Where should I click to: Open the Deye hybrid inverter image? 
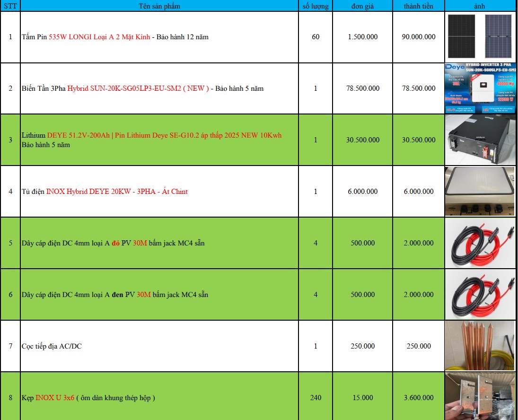(x=480, y=88)
